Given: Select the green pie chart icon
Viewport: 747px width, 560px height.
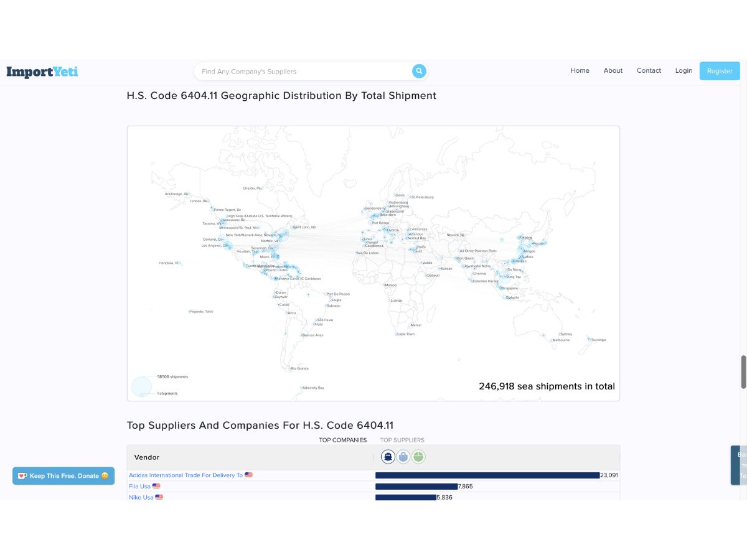Looking at the screenshot, I should tap(419, 457).
